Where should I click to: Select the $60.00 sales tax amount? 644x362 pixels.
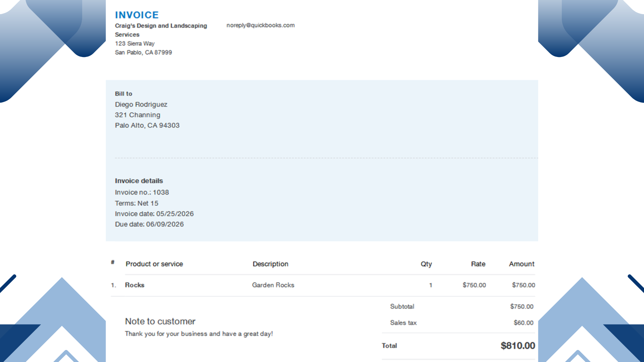tap(524, 323)
